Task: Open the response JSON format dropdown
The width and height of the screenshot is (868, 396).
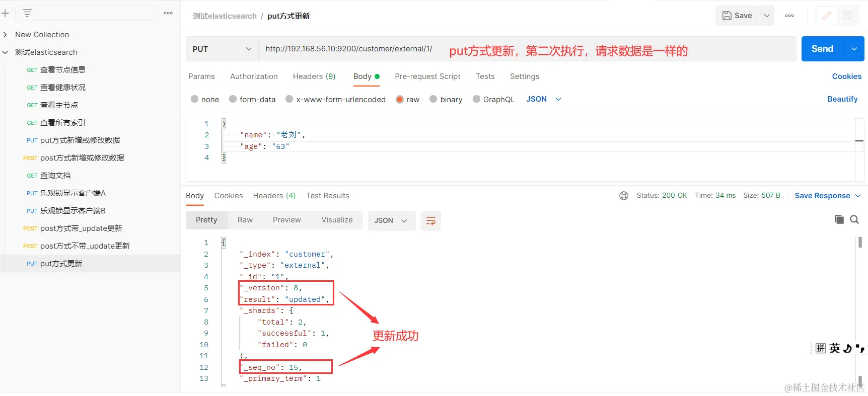Action: [x=392, y=221]
